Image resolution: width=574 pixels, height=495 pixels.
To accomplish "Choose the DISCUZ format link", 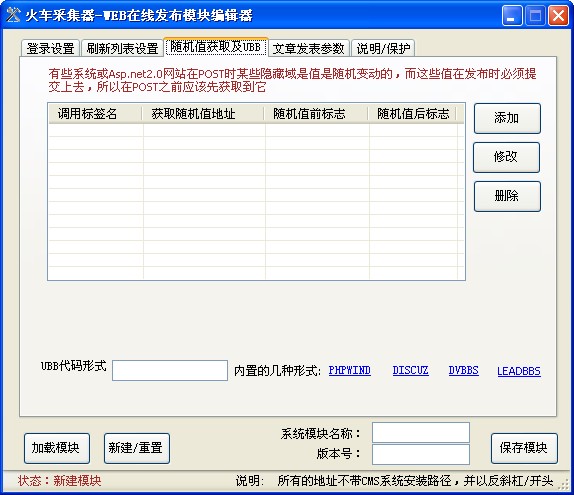I will (410, 371).
